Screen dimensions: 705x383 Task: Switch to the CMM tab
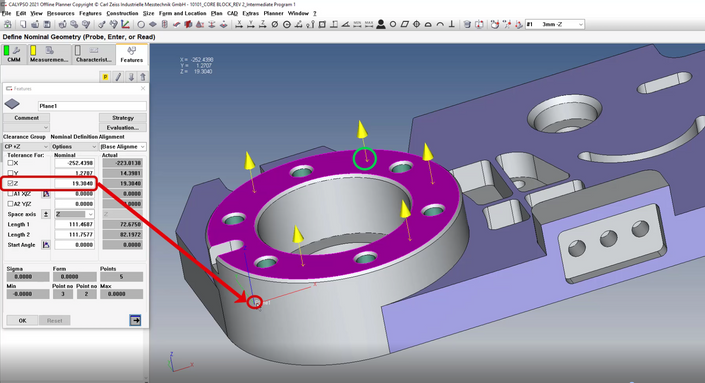pyautogui.click(x=14, y=54)
